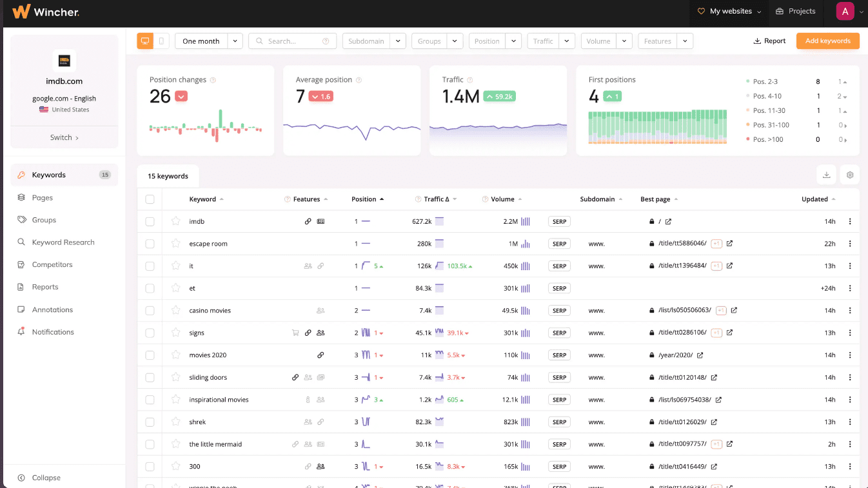This screenshot has width=868, height=488.
Task: Open My websites dropdown
Action: 729,11
